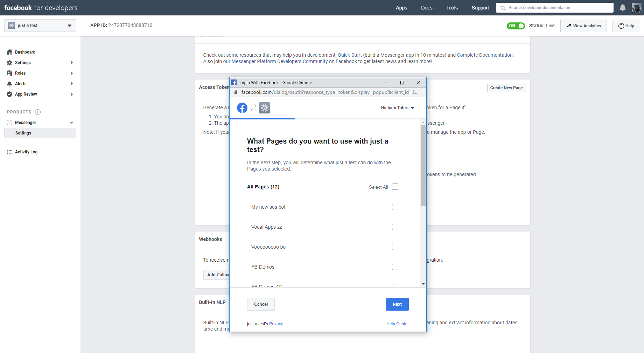This screenshot has height=353, width=644.
Task: Click the app atom icon in the popup
Action: point(265,108)
